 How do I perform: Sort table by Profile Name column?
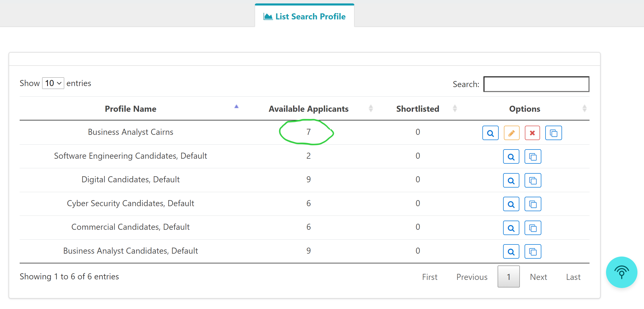(130, 109)
